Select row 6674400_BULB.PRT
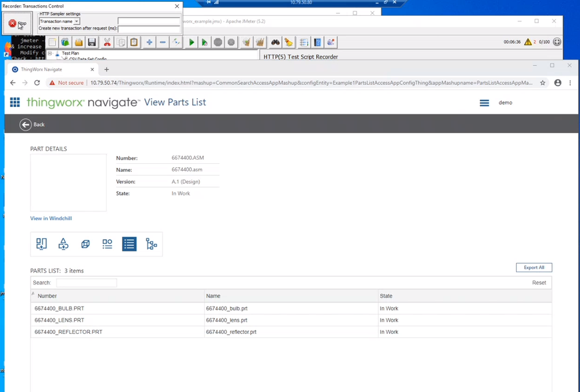Viewport: 580px width, 392px height. [291, 308]
